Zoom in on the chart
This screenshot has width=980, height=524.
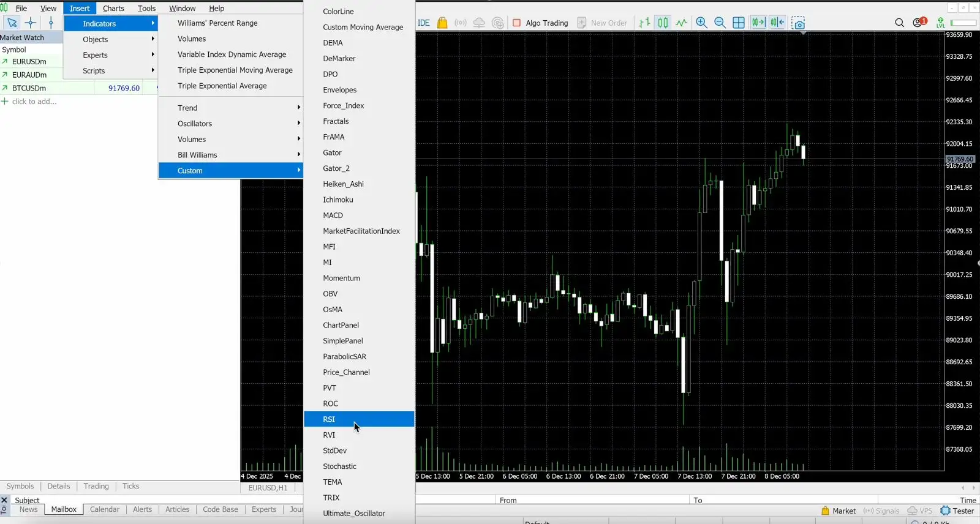(701, 23)
